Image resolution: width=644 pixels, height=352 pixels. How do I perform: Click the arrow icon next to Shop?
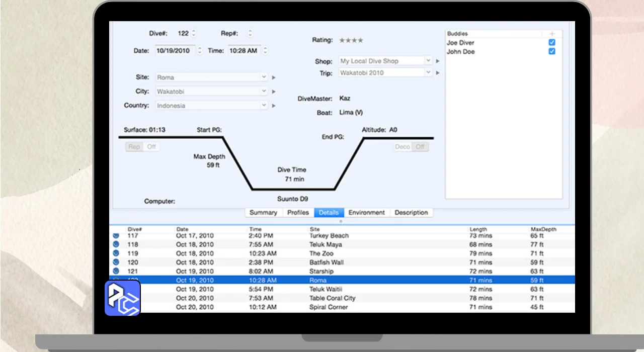[438, 61]
